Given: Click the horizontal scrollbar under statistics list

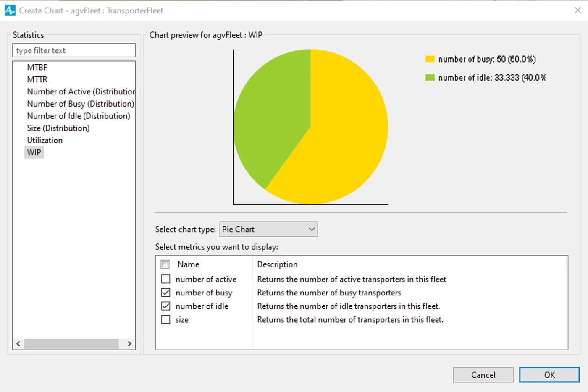Looking at the screenshot, I should tap(71, 344).
